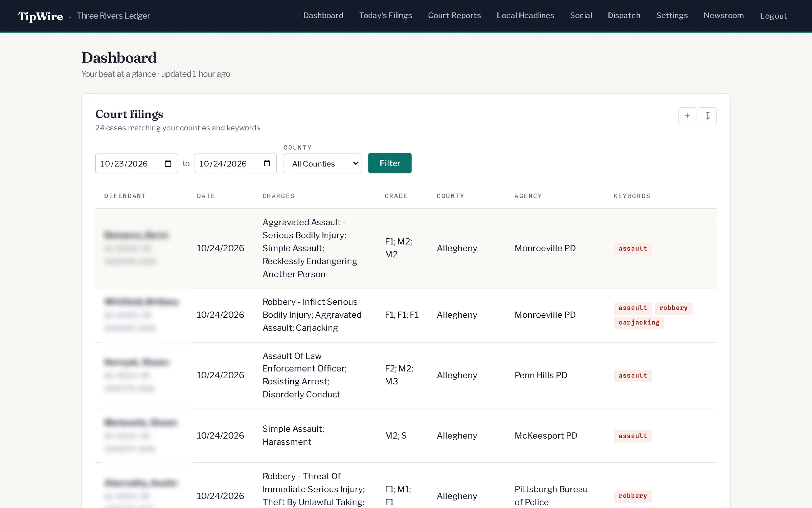The height and width of the screenshot is (508, 812).
Task: Click the Simple Assault; Harassment charges cell
Action: [293, 436]
